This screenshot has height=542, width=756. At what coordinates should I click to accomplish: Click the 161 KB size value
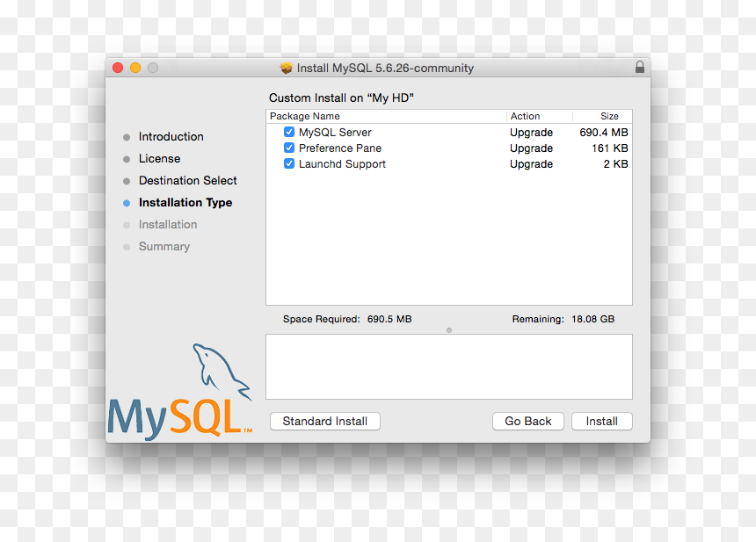pyautogui.click(x=610, y=148)
